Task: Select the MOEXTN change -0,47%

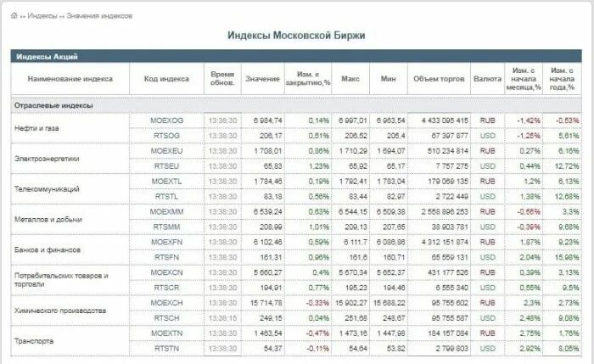Action: coord(317,333)
